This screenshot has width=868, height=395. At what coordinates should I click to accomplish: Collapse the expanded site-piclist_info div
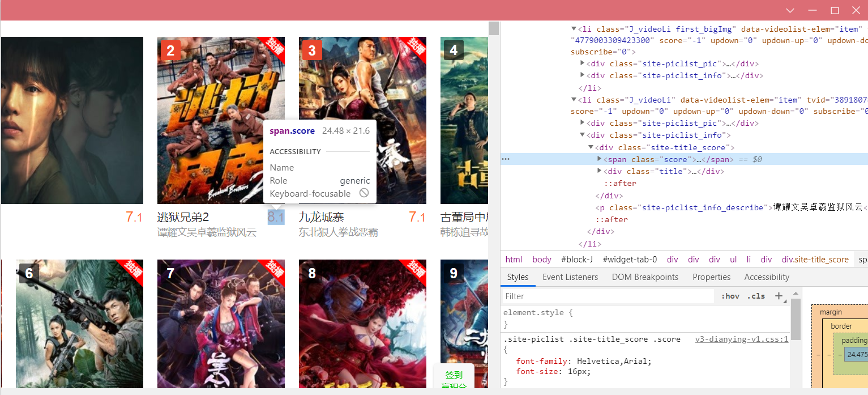click(x=583, y=135)
